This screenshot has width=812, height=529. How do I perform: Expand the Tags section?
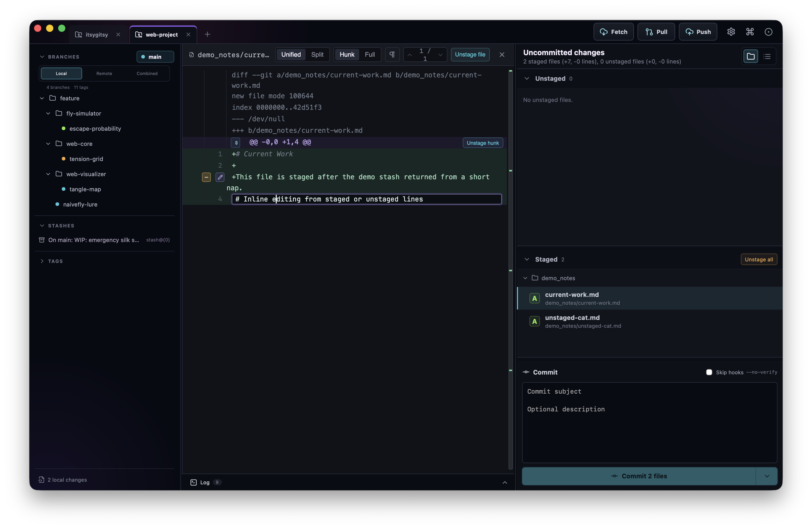42,261
